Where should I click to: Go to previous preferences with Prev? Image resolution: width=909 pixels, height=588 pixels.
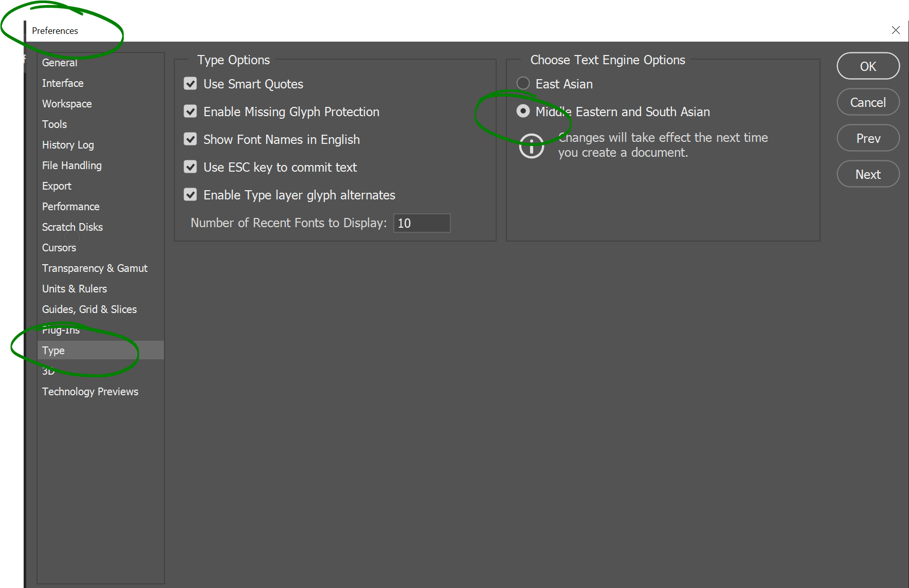pos(868,138)
